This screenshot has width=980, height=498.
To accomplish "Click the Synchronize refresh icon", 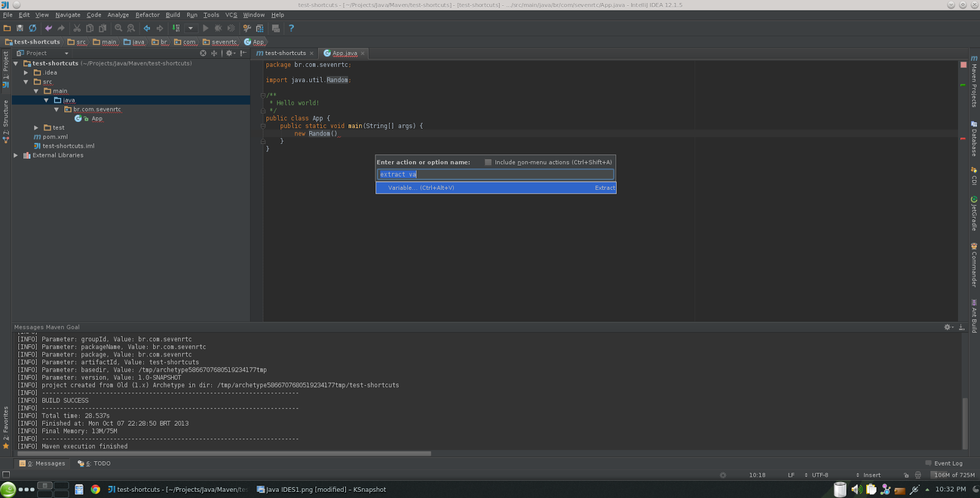I will click(32, 28).
